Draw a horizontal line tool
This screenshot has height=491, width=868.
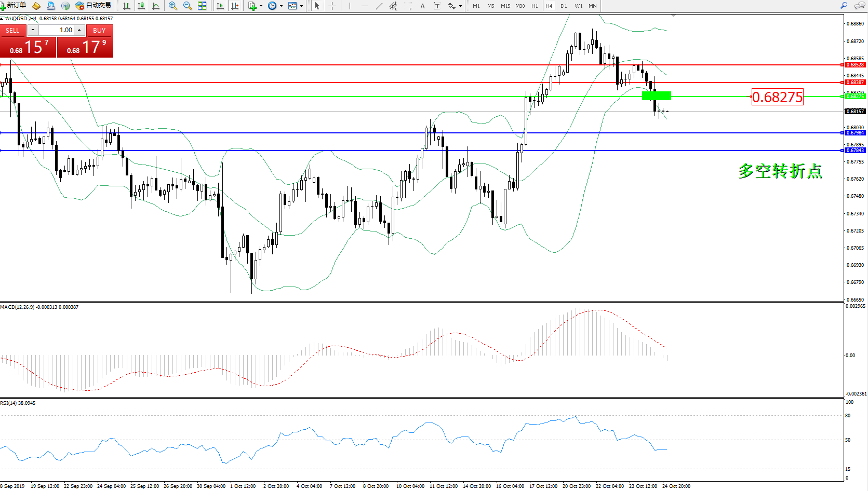pyautogui.click(x=364, y=6)
